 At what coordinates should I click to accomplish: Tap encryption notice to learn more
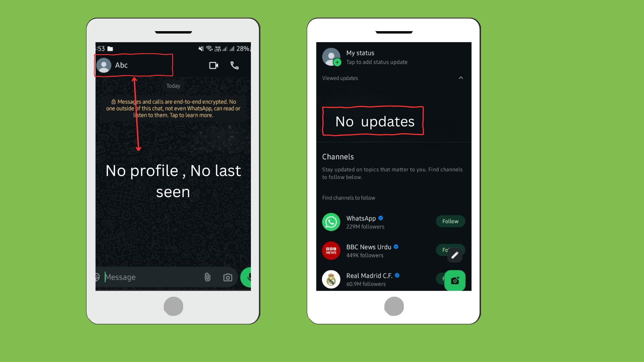[173, 108]
